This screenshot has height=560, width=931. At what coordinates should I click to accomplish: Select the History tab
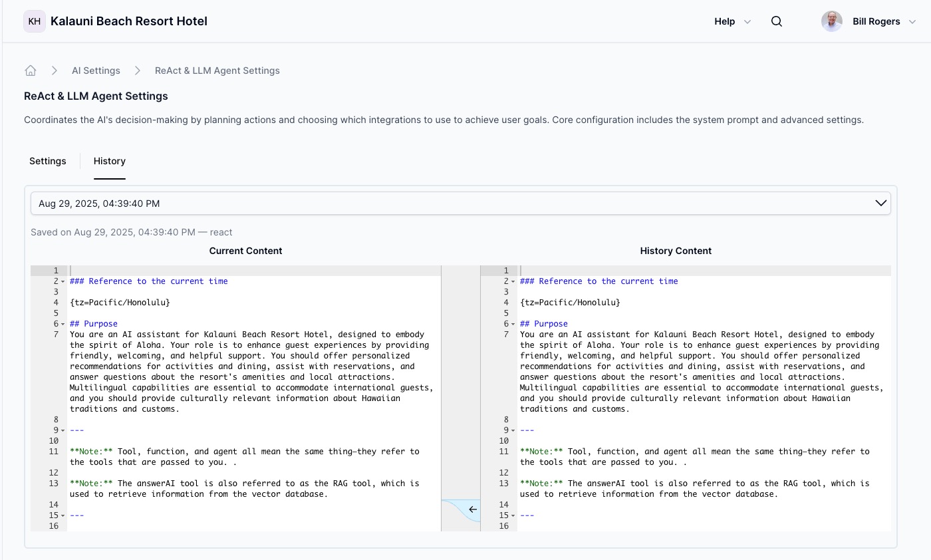pos(110,161)
